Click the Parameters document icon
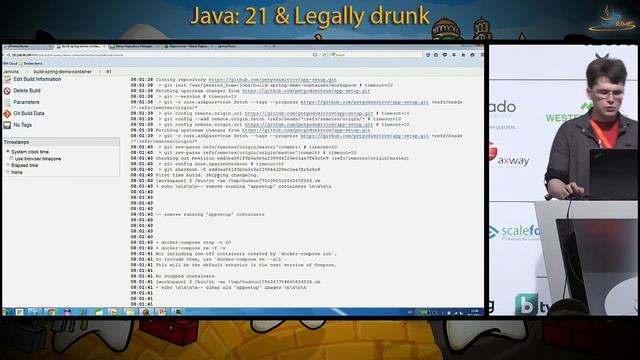640x360 pixels. [x=7, y=102]
